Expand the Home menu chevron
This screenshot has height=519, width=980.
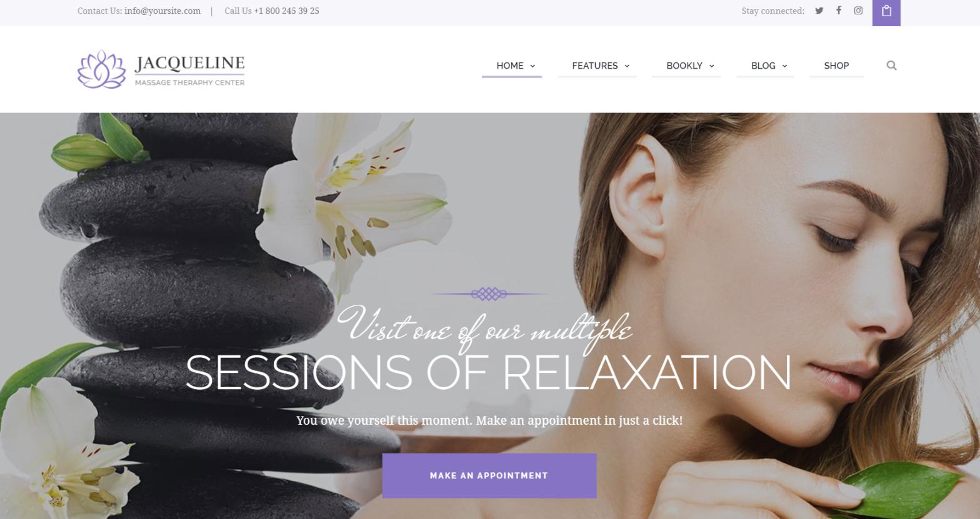[x=532, y=66]
